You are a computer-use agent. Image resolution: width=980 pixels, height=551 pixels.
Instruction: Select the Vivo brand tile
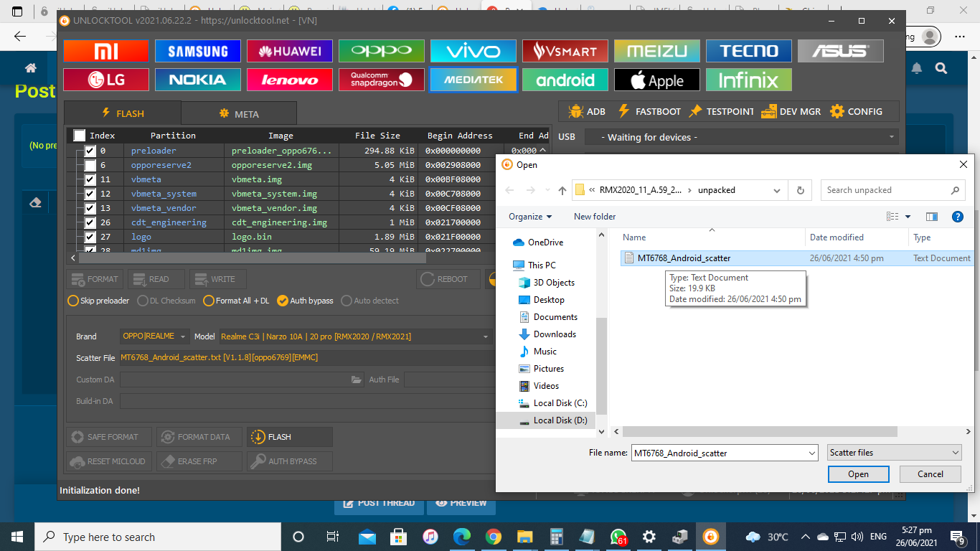coord(473,51)
